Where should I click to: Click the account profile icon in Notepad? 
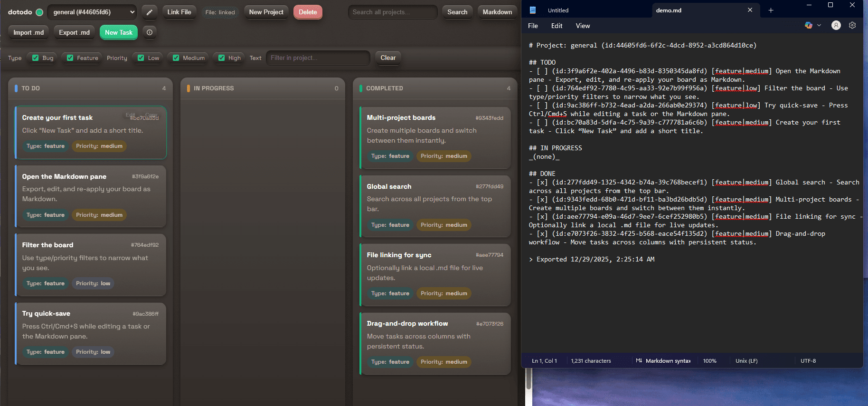click(x=836, y=26)
